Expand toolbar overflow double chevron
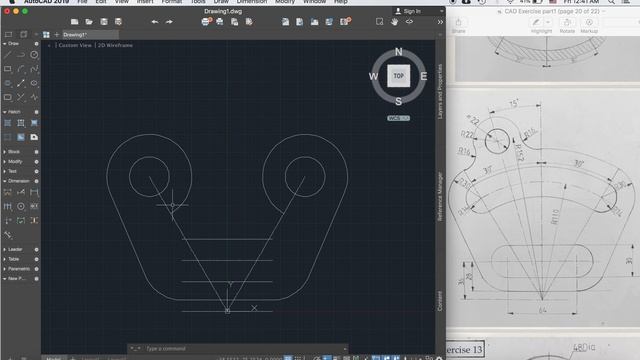640x360 pixels. pyautogui.click(x=440, y=22)
